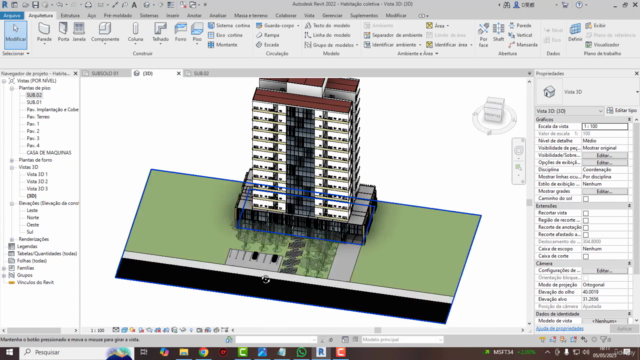Toggle Recorte afastado checkbox
Viewport: 640px width, 360px height.
(586, 235)
